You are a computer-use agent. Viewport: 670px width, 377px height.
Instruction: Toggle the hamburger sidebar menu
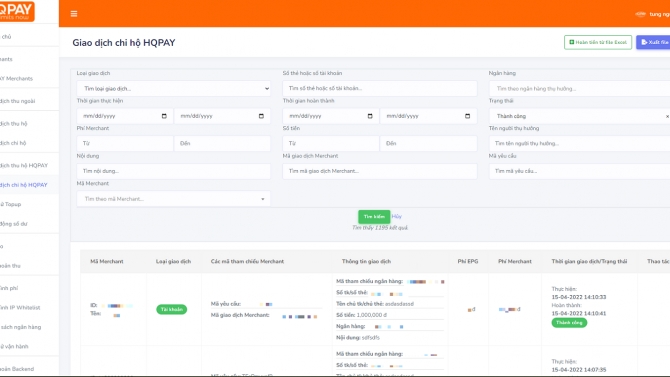pyautogui.click(x=74, y=14)
